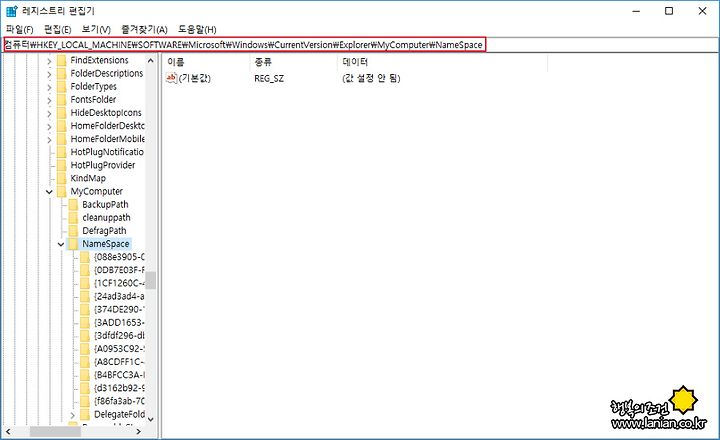This screenshot has height=440, width=720.
Task: Select the HotPlugNotification folder icon
Action: point(62,152)
